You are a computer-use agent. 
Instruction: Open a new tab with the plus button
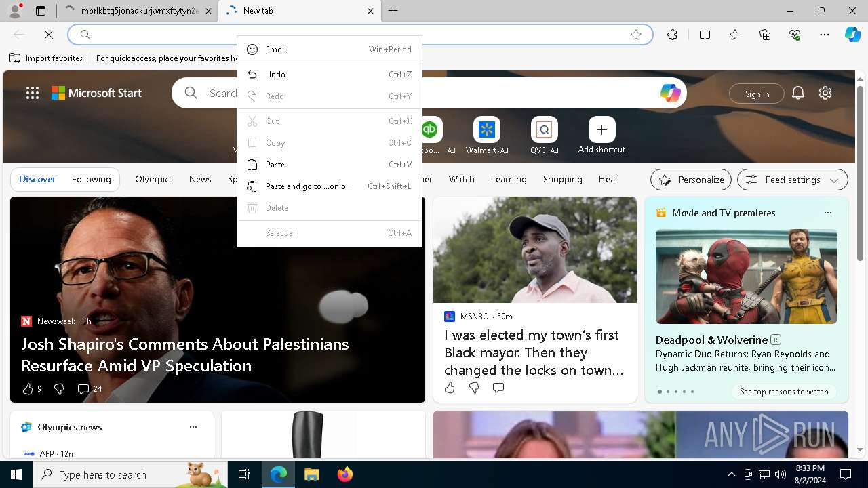tap(393, 11)
